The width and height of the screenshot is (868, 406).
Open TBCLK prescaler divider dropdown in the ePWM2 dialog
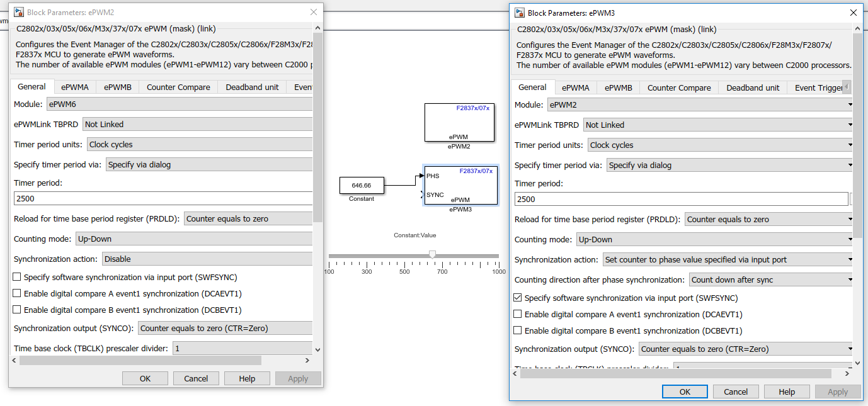(x=243, y=348)
